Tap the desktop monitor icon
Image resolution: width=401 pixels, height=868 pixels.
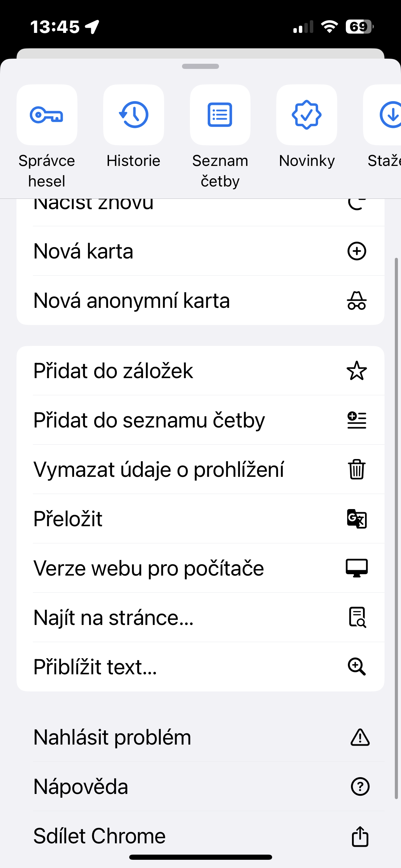[356, 568]
